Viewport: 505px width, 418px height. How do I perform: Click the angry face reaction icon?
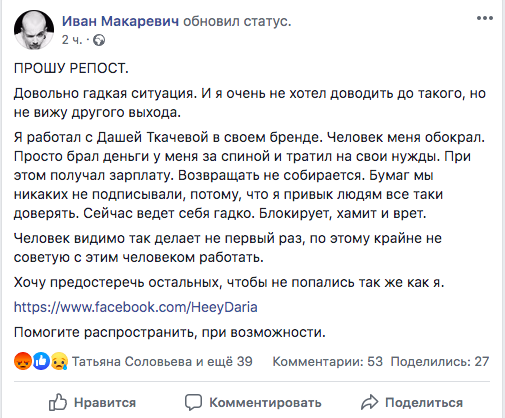pyautogui.click(x=23, y=361)
